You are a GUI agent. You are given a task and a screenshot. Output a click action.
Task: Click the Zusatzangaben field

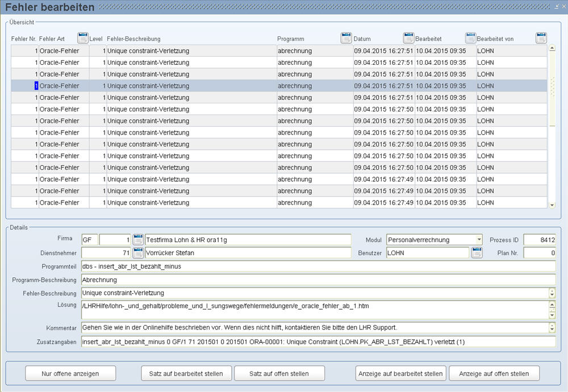pyautogui.click(x=319, y=341)
